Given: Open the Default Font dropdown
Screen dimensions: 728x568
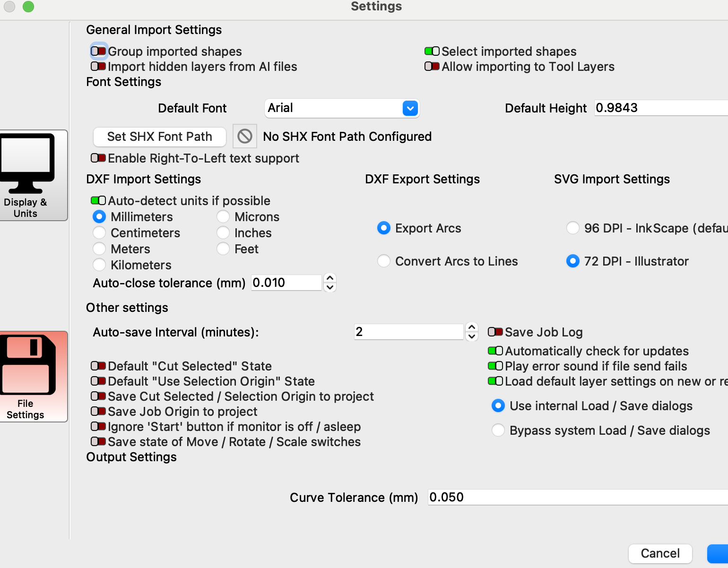Looking at the screenshot, I should coord(342,108).
